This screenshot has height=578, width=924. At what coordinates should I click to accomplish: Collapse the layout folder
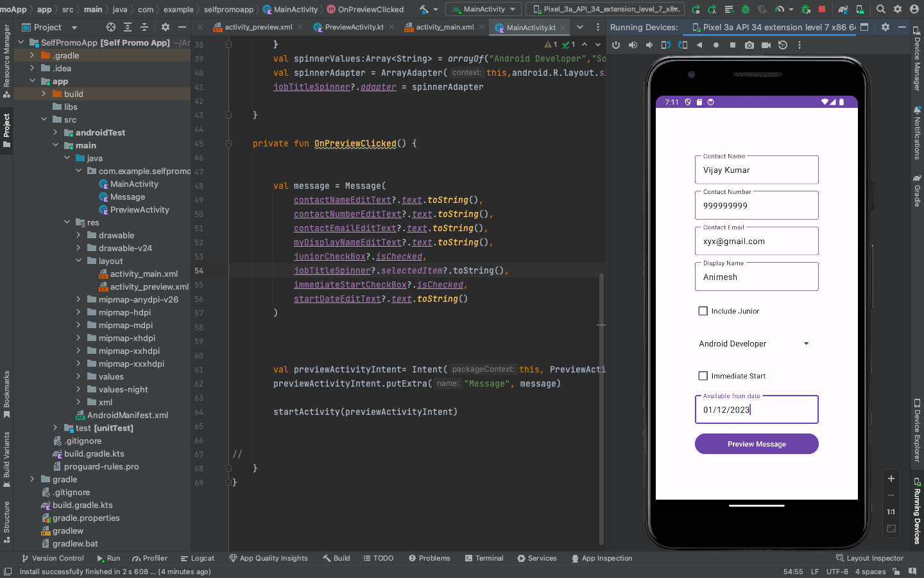79,261
